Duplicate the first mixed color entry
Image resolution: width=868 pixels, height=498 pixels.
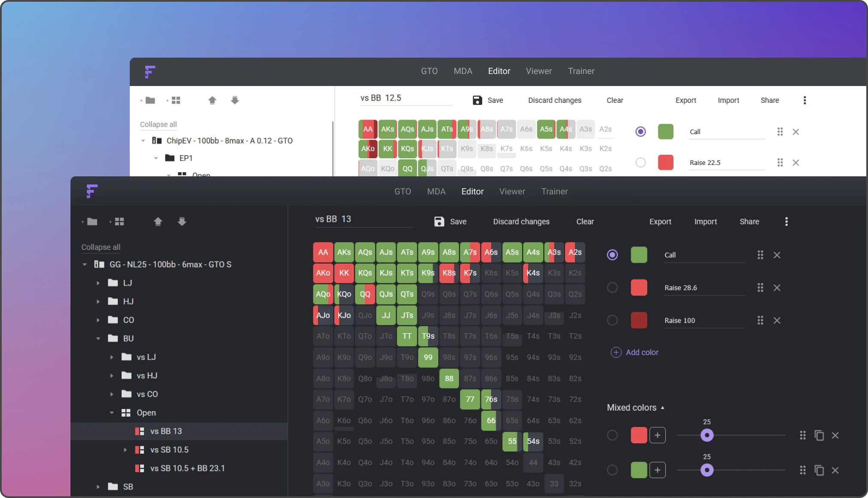819,435
